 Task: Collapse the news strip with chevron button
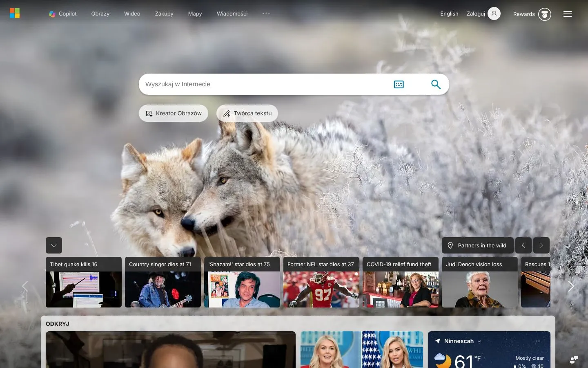[x=54, y=245]
